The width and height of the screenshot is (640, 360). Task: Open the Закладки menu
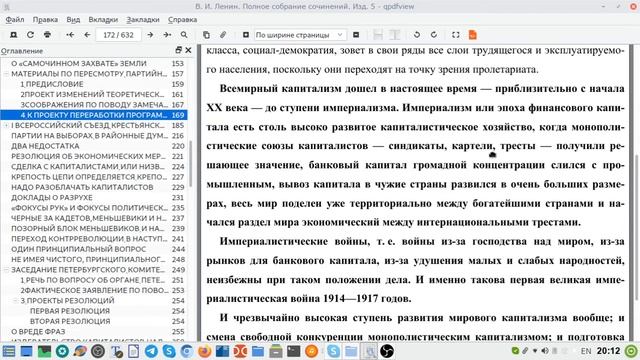pyautogui.click(x=143, y=20)
